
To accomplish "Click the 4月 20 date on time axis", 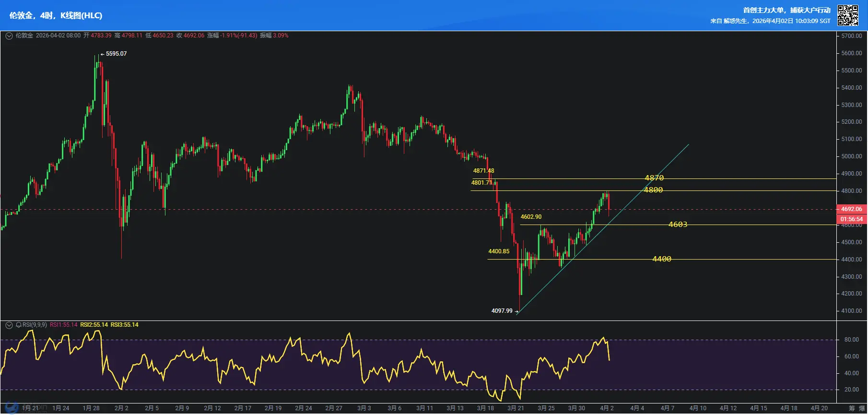I will point(820,409).
